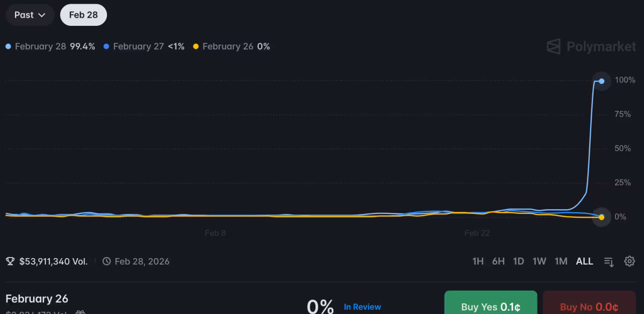The width and height of the screenshot is (644, 314).
Task: Set chart timeframe to 1W
Action: [x=539, y=261]
